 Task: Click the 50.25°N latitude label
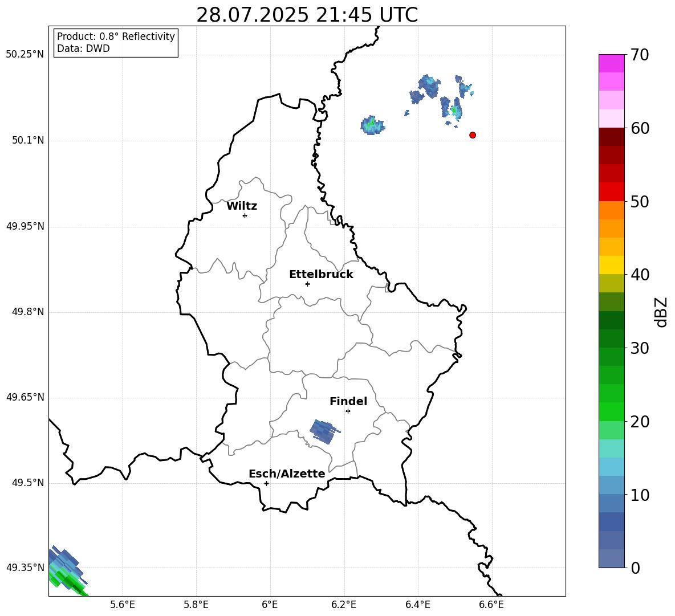(25, 55)
